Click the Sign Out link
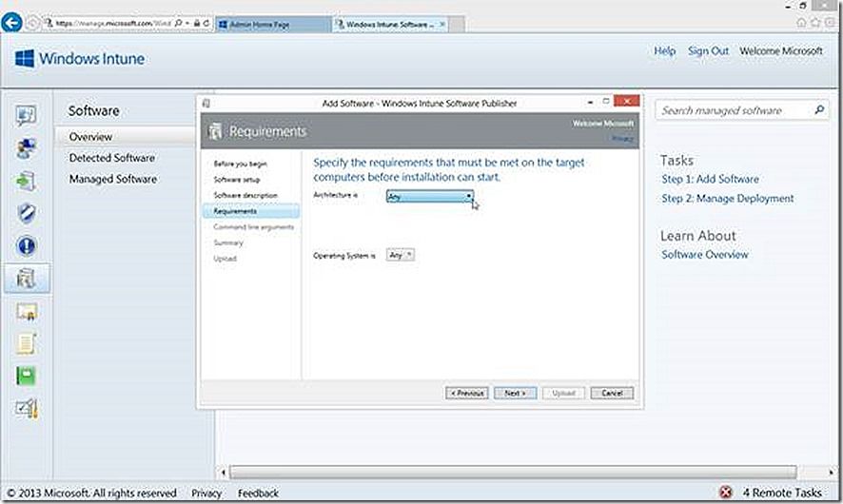 click(708, 50)
